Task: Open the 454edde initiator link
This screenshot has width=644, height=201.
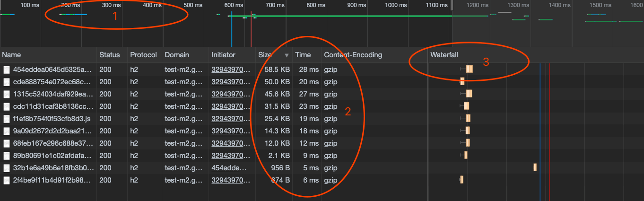Action: click(229, 168)
